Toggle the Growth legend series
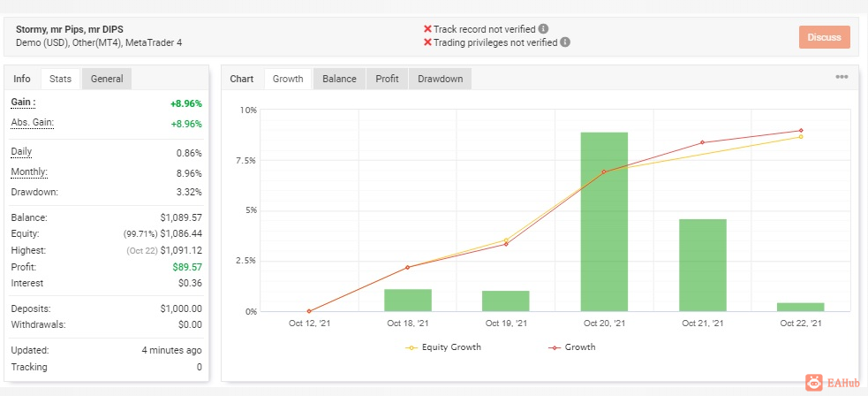The image size is (868, 396). pyautogui.click(x=572, y=347)
